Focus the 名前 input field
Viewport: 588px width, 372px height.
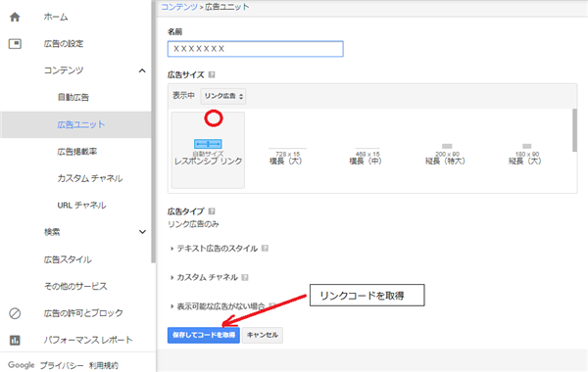click(256, 49)
